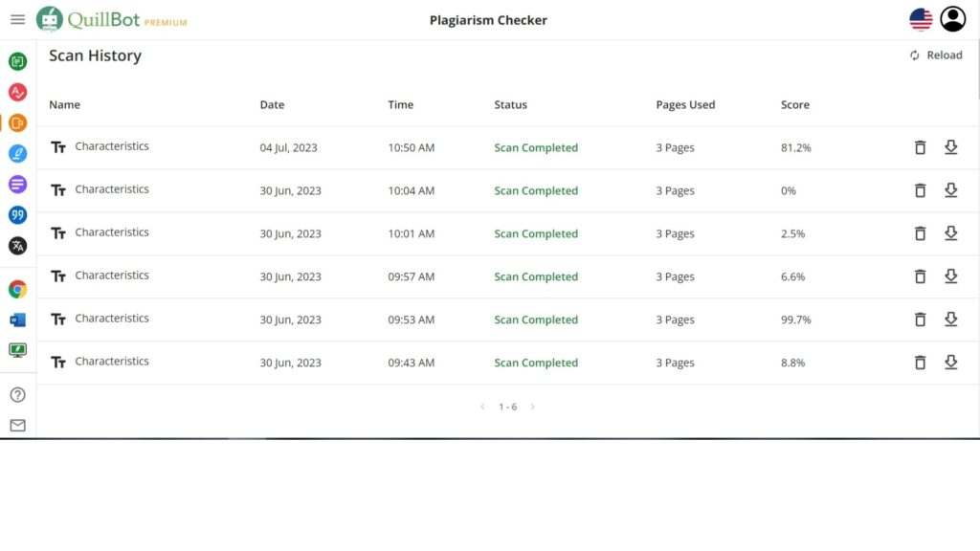This screenshot has height=551, width=980.
Task: Open the Citation Generator quotes icon
Action: pos(17,215)
